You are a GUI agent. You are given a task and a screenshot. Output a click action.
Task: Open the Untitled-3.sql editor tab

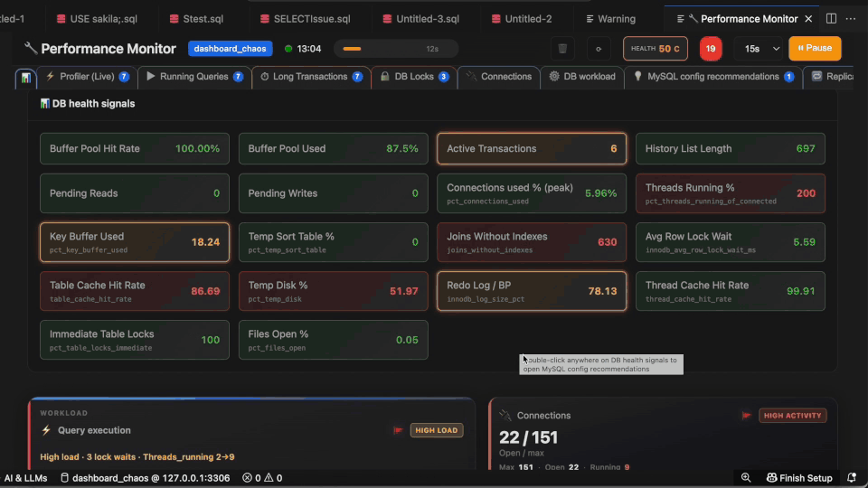tap(420, 19)
